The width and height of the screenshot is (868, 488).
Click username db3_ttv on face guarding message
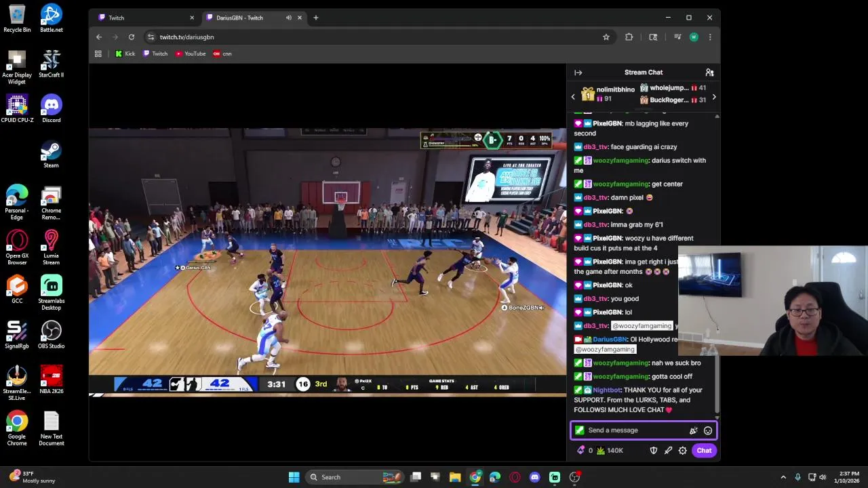[595, 147]
